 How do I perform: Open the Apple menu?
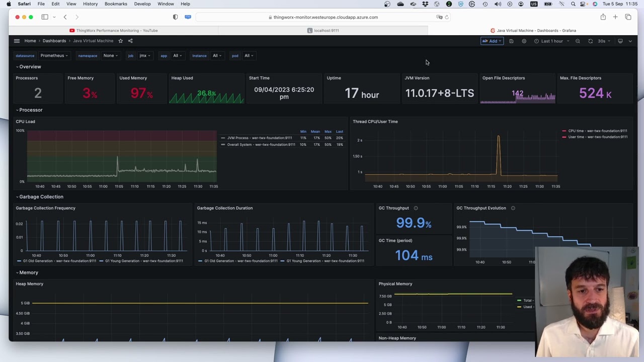9,4
